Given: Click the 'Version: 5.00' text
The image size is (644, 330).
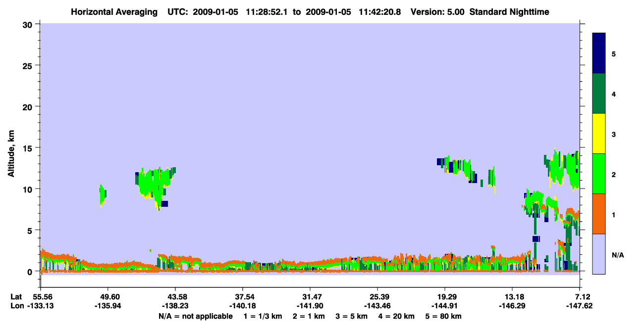Looking at the screenshot, I should [x=438, y=11].
